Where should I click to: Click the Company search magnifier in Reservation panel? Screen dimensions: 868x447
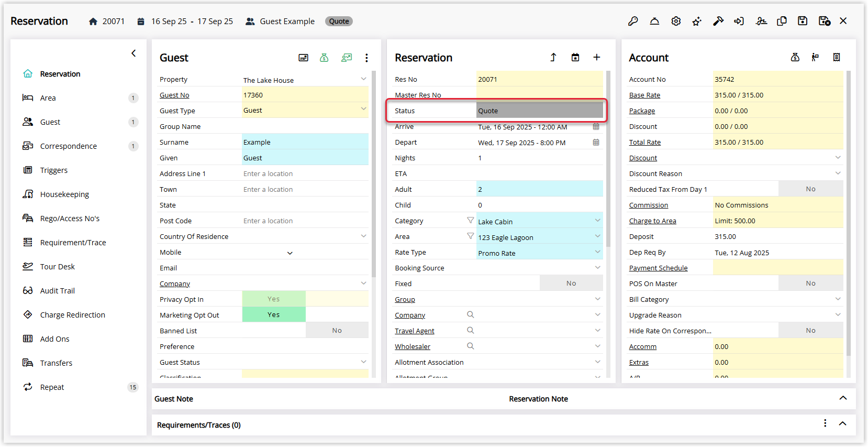click(470, 314)
